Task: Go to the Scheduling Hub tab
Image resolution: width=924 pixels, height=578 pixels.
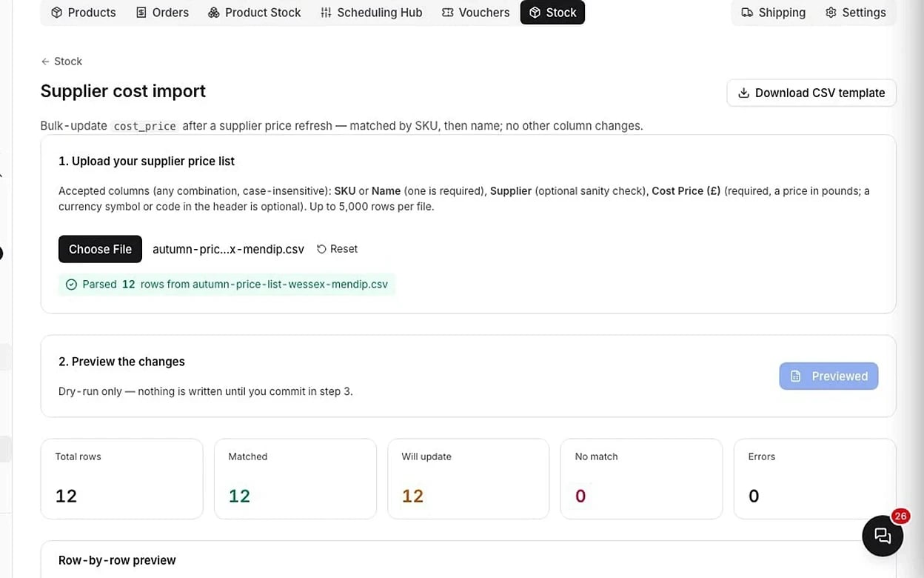Action: point(372,13)
